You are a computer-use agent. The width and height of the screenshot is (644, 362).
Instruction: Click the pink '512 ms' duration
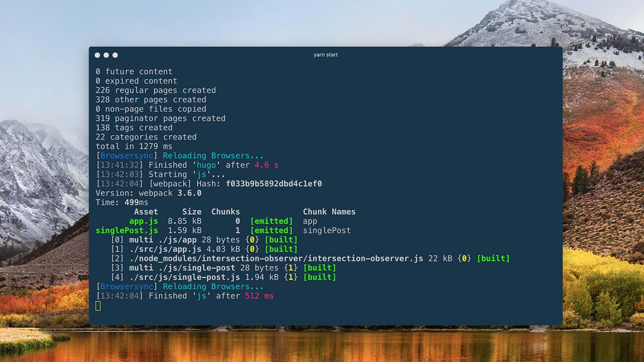click(x=259, y=296)
